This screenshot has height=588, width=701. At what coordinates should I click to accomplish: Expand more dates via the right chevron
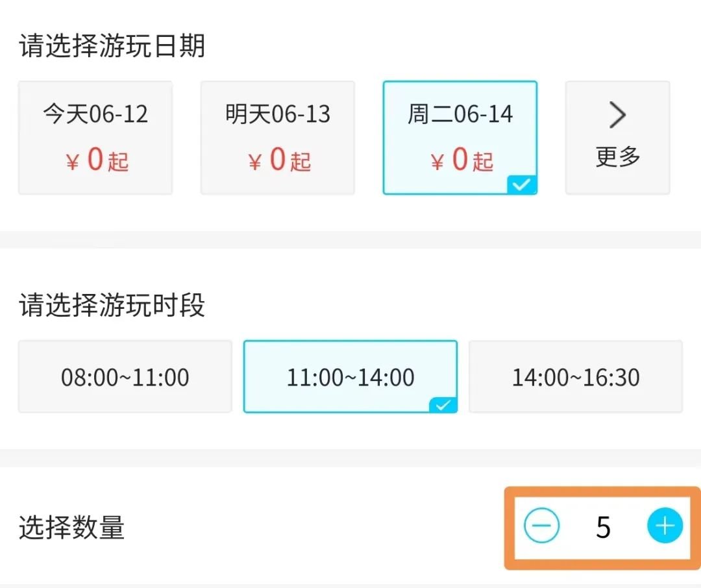click(x=617, y=116)
